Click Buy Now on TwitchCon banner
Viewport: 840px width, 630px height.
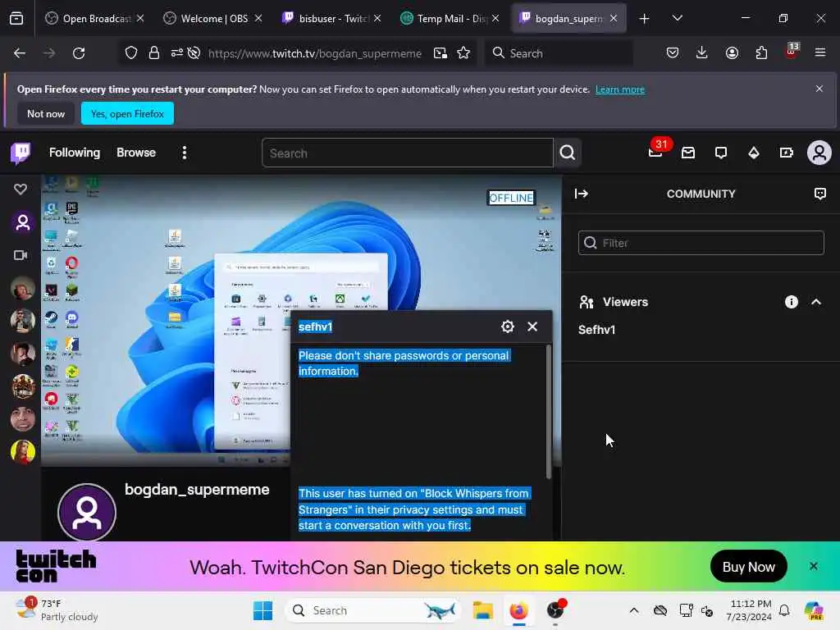point(748,566)
